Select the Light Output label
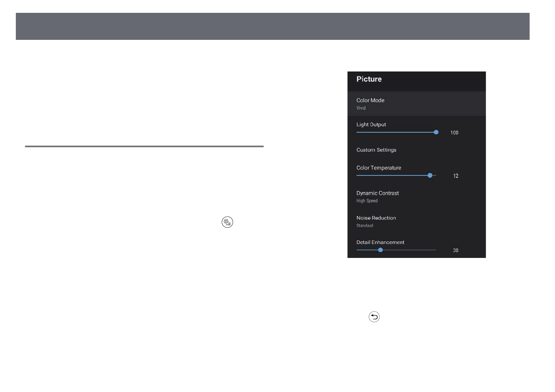The image size is (555, 392). point(371,125)
